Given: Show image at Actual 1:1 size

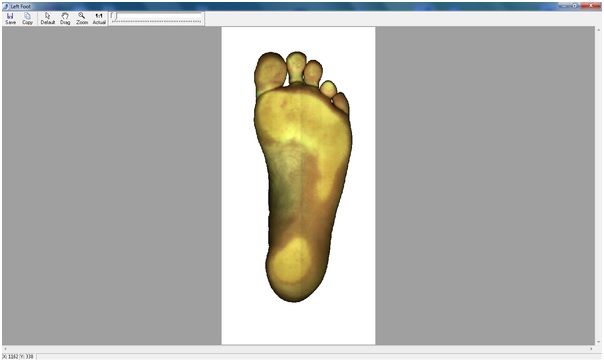Looking at the screenshot, I should click(x=99, y=18).
